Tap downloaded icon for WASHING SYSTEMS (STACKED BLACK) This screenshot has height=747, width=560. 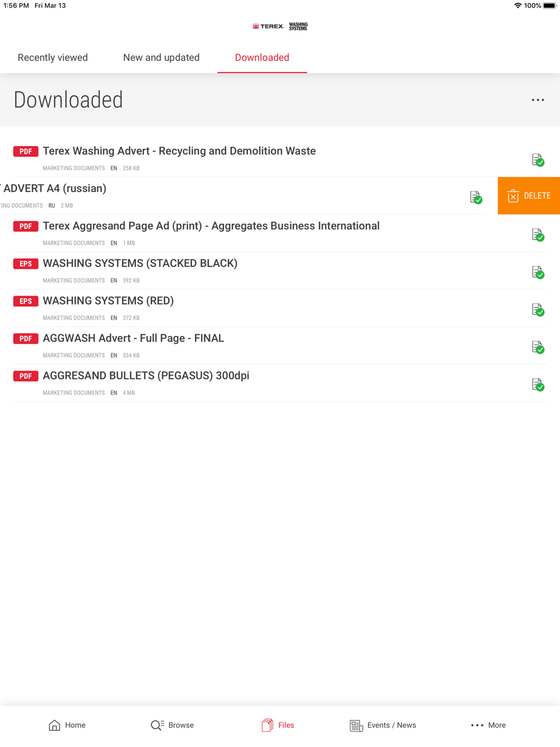538,273
